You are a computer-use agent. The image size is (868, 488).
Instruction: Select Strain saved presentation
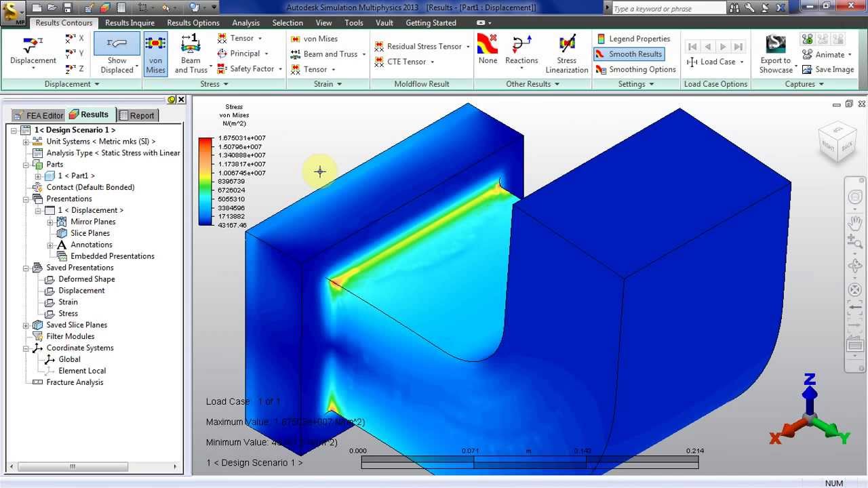(68, 302)
